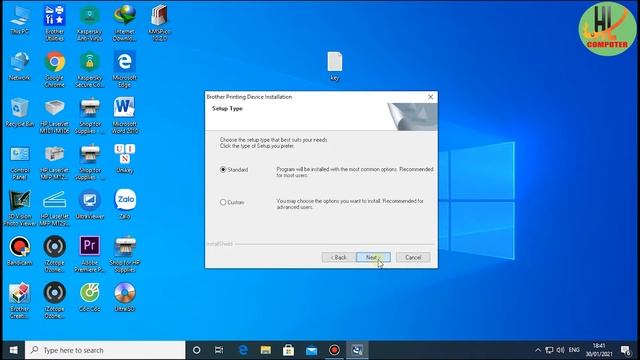This screenshot has width=640, height=360.
Task: Open Internet Download Manager desktop icon
Action: coord(125,23)
